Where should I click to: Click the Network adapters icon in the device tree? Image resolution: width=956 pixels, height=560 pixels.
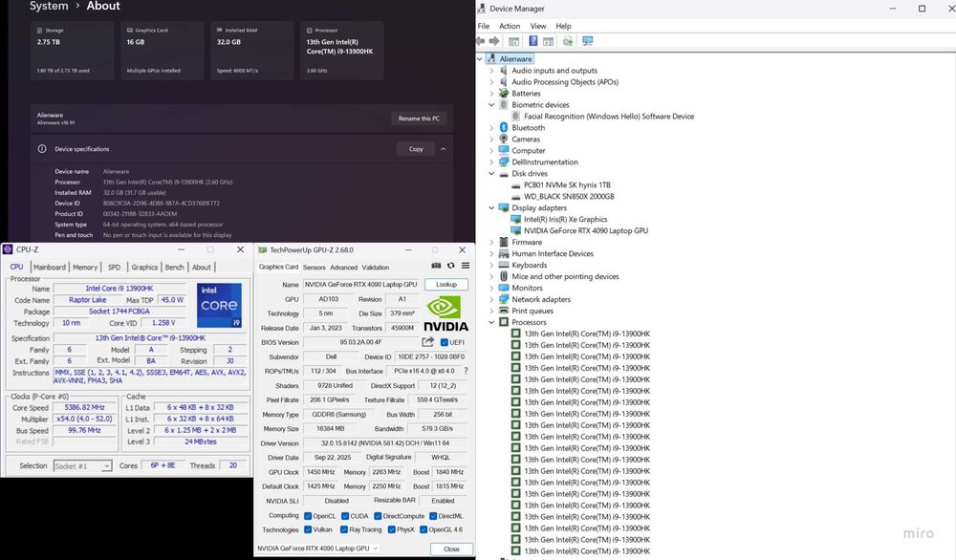click(504, 299)
